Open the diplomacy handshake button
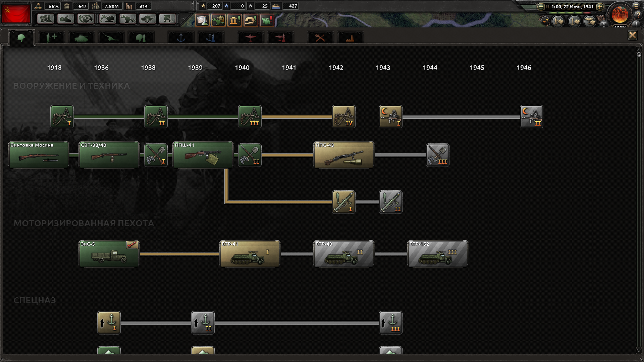The width and height of the screenshot is (644, 362). 66,19
